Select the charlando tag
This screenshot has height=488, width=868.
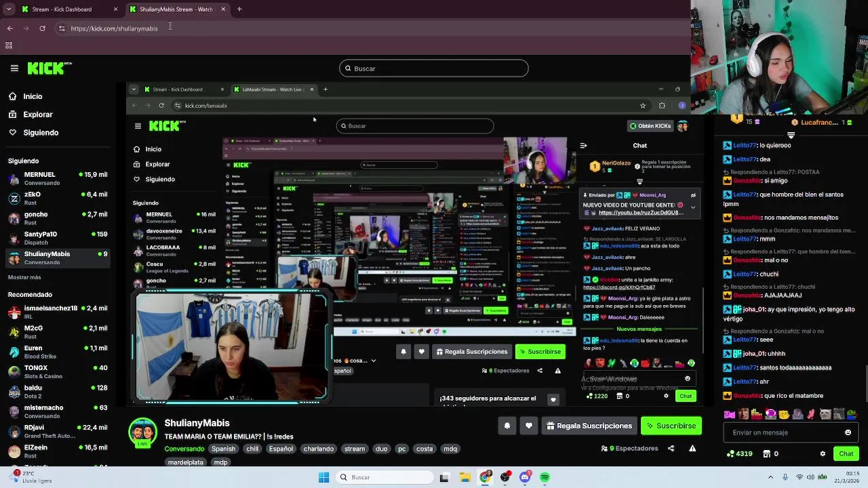pos(318,449)
